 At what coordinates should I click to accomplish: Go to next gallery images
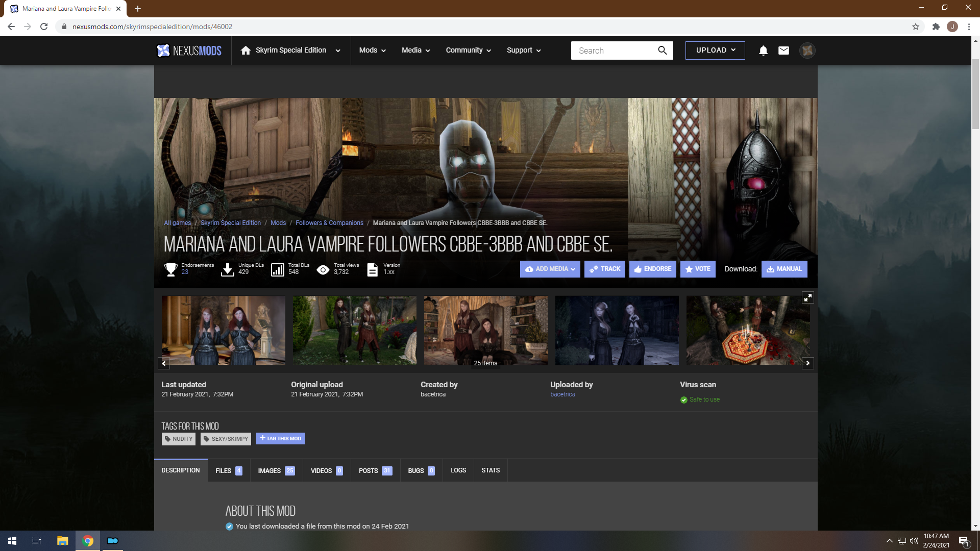(x=807, y=363)
